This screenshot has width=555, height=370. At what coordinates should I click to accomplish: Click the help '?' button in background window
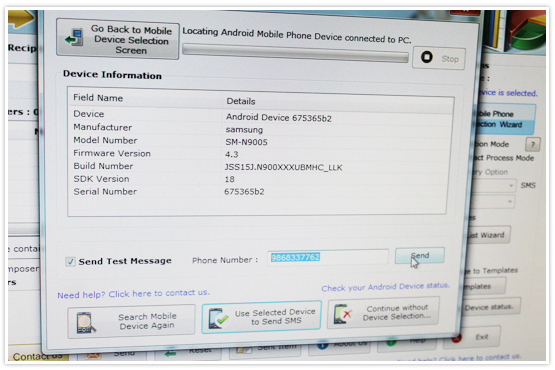[533, 144]
